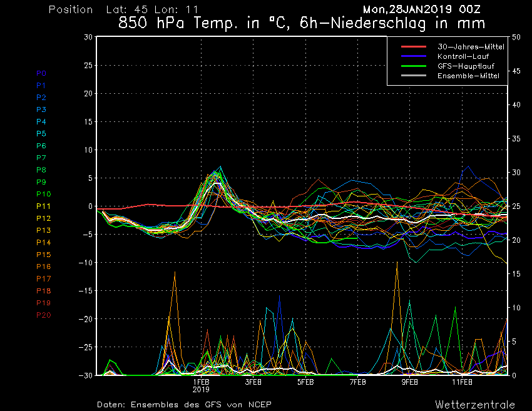The image size is (532, 411).
Task: Pick the P14 member label
Action: click(x=43, y=243)
